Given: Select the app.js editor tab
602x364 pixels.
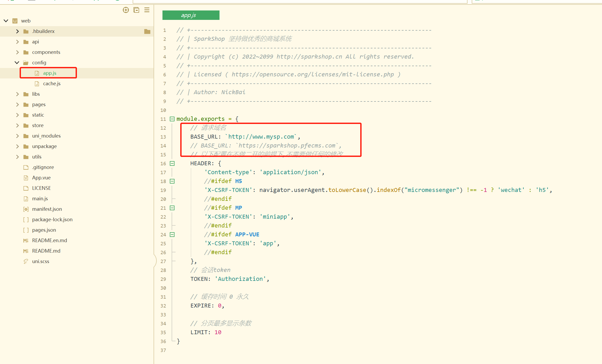Looking at the screenshot, I should click(191, 15).
